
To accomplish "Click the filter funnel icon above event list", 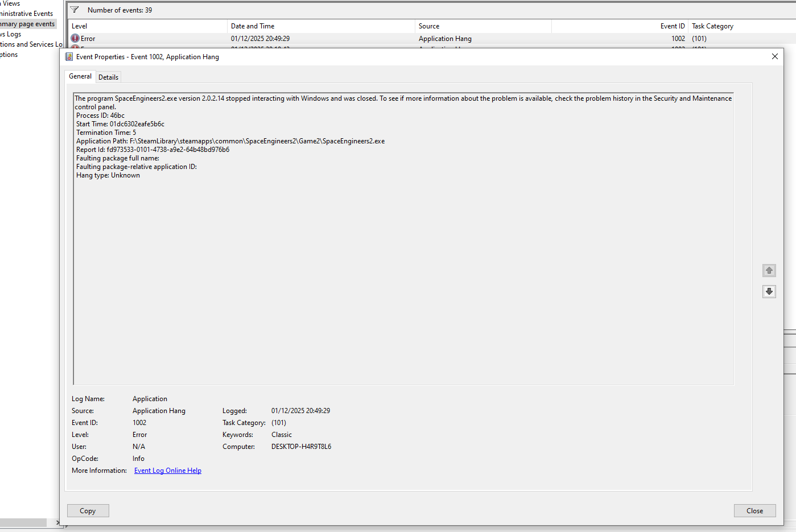I will click(x=75, y=10).
